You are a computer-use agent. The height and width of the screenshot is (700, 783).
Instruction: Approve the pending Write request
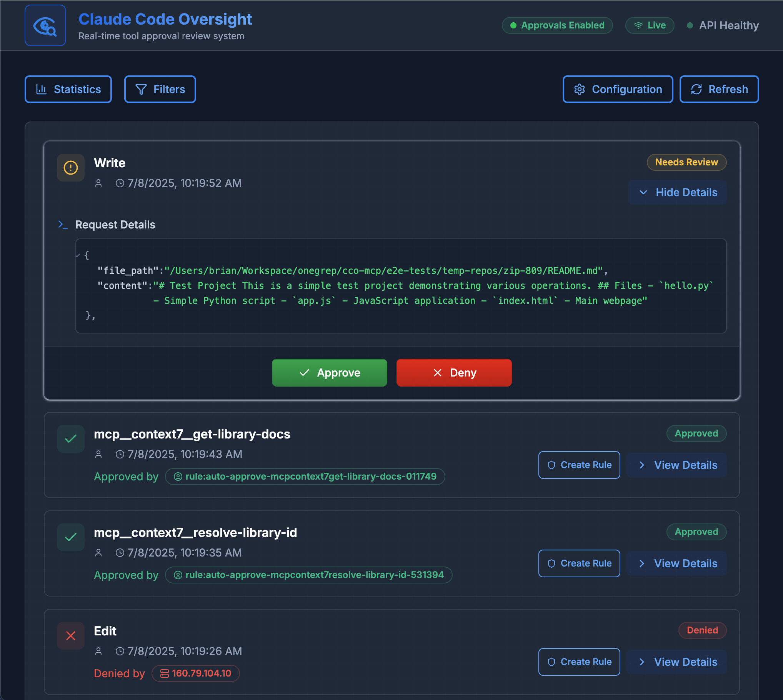pyautogui.click(x=330, y=373)
